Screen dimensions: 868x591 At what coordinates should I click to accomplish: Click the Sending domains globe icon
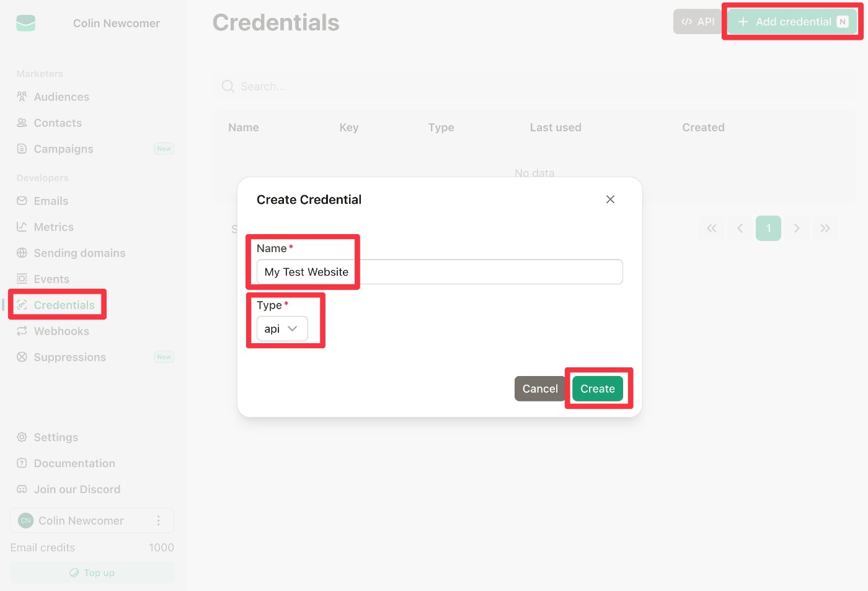(x=22, y=253)
